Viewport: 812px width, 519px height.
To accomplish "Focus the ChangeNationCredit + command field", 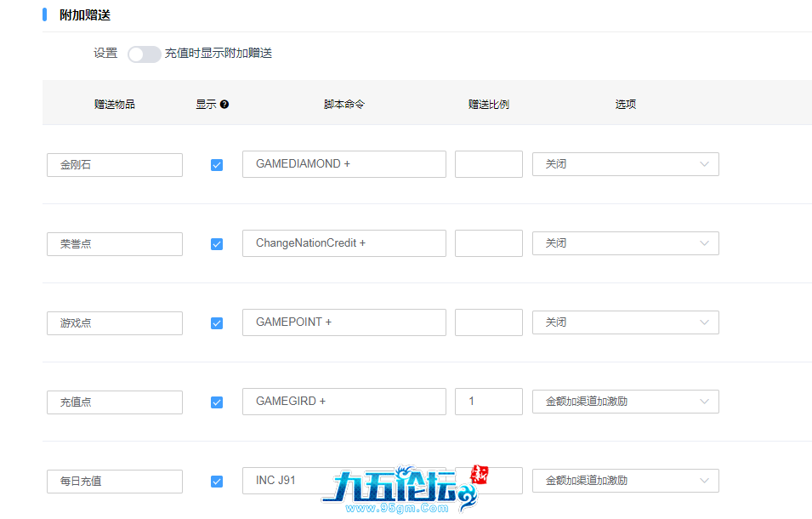I will [x=344, y=243].
